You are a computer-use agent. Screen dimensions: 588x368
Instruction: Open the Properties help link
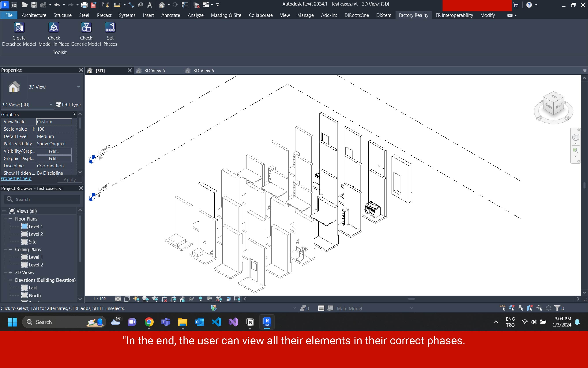point(16,178)
